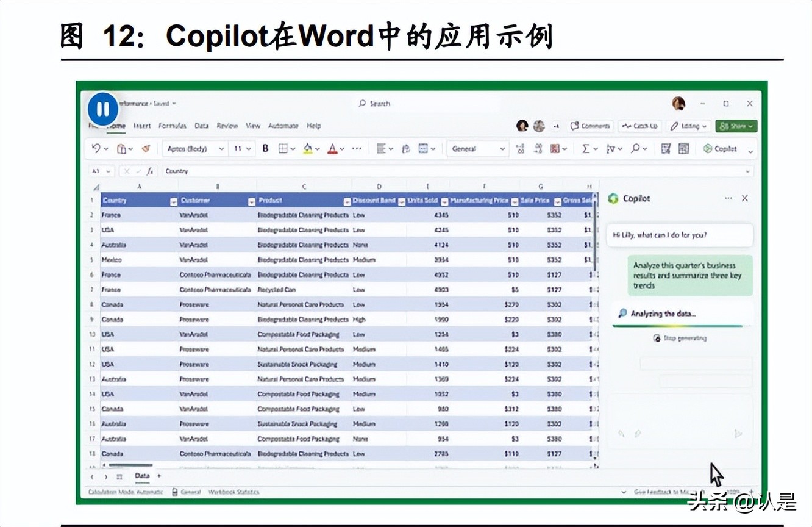Select the Format Painter brush icon
Image resolution: width=812 pixels, height=527 pixels.
tap(146, 148)
